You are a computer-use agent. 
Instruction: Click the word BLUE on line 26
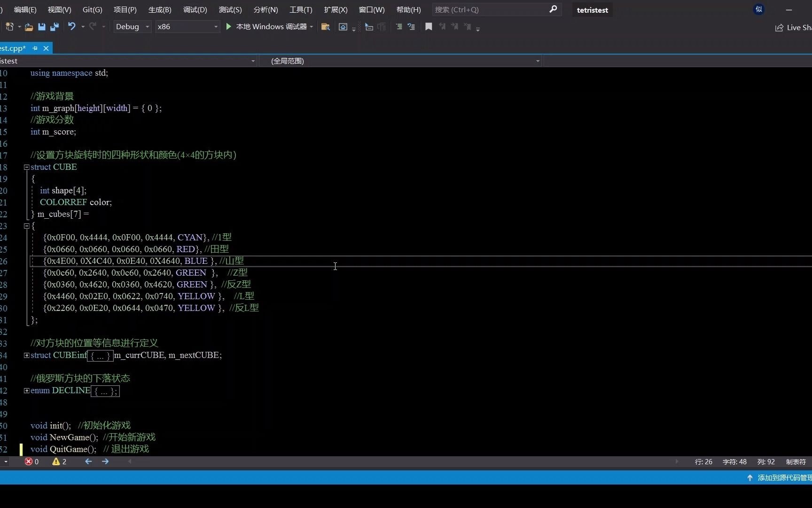pos(196,261)
